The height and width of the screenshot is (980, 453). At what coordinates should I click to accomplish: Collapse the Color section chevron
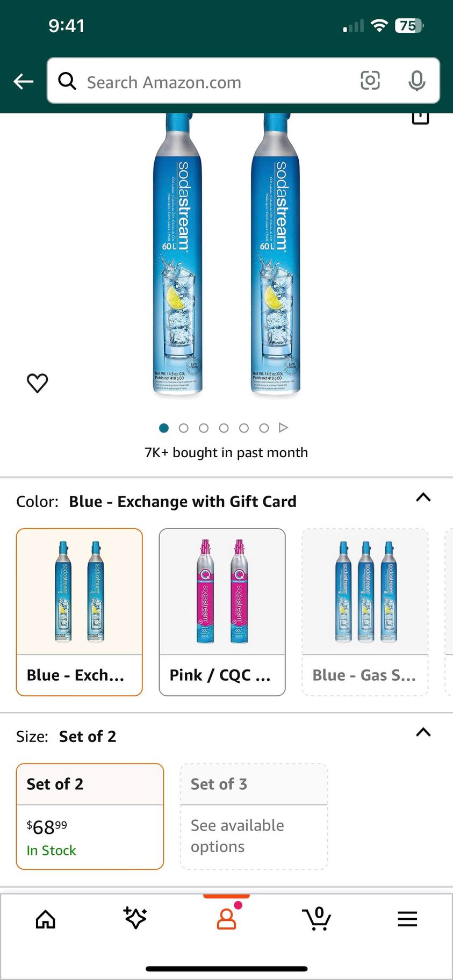pos(423,498)
